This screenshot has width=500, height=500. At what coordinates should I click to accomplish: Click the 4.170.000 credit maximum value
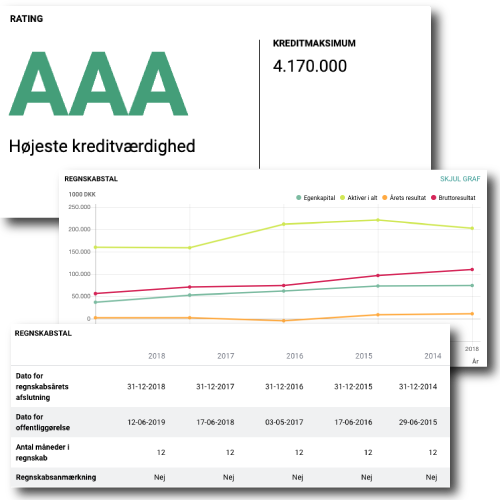coord(310,66)
